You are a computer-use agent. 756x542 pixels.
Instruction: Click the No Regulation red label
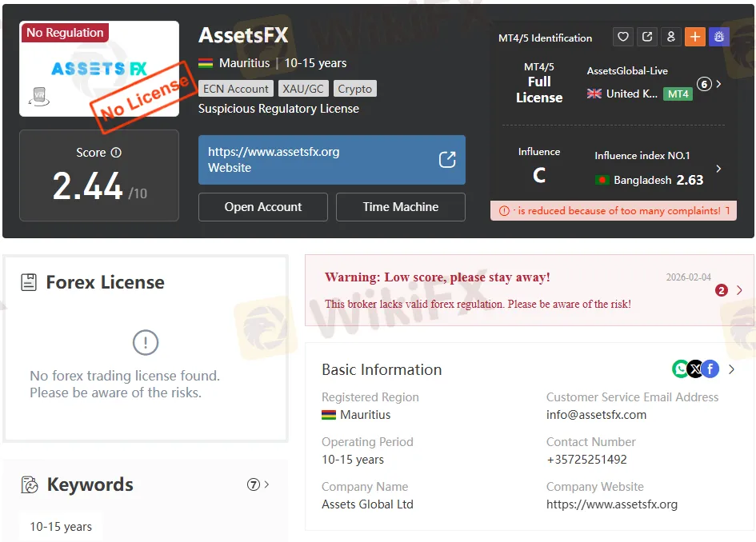click(65, 32)
